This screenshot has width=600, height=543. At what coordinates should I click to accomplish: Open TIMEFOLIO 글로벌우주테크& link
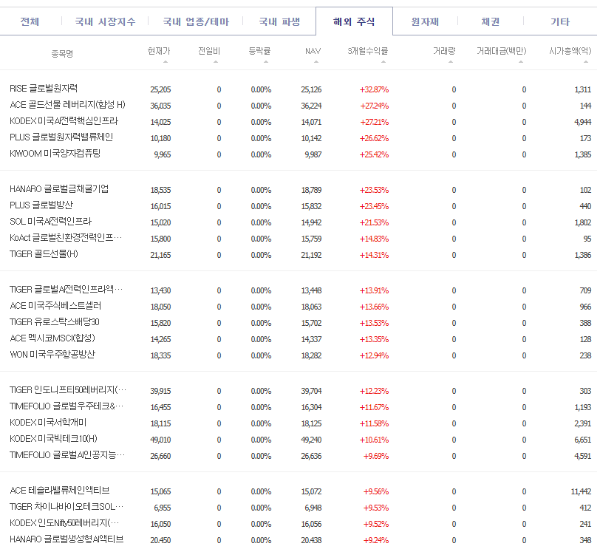[66, 406]
